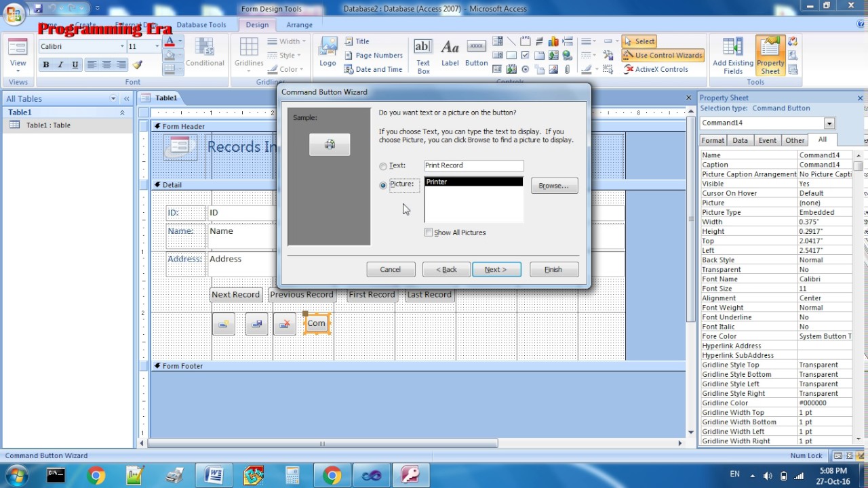
Task: Insert Page Numbers
Action: click(374, 56)
